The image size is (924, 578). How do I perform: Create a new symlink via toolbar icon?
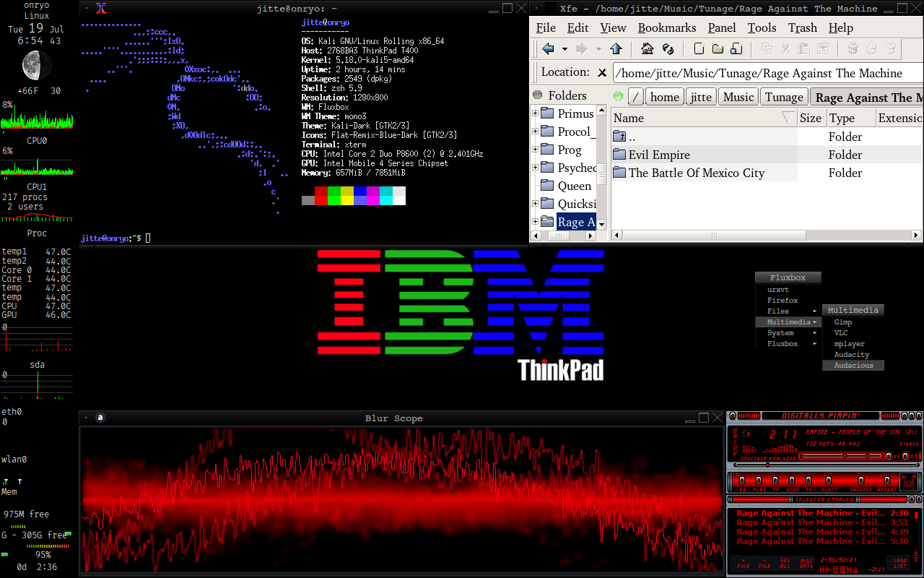pos(736,48)
